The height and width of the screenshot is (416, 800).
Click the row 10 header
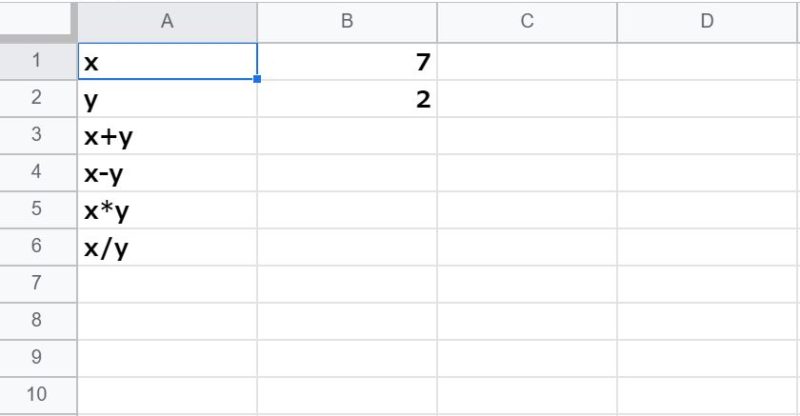[37, 395]
